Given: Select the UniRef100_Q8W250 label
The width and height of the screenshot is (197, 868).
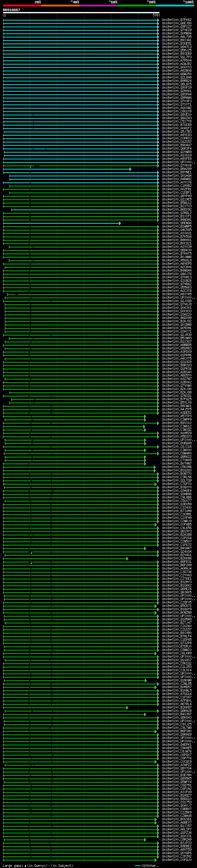Looking at the screenshot, I should [177, 74].
